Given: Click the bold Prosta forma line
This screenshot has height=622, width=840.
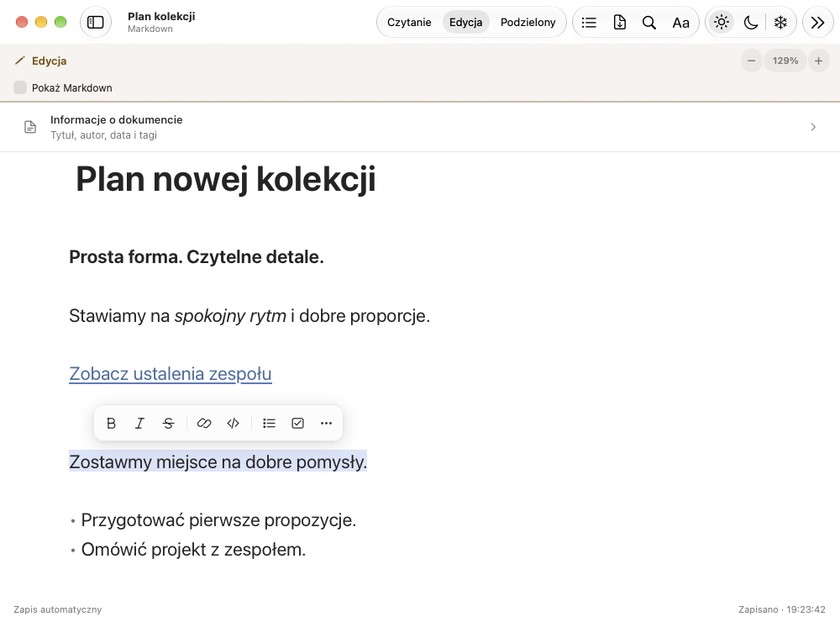Looking at the screenshot, I should tap(197, 257).
